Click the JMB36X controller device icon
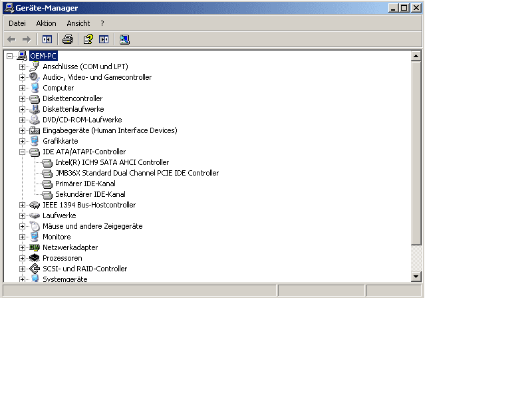Viewport: 532px width, 399px height. (x=47, y=174)
